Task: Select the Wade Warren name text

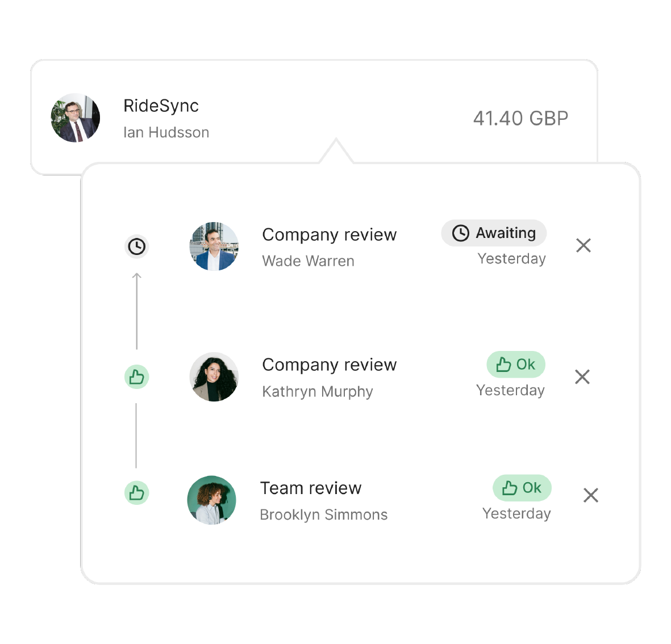Action: (x=308, y=261)
